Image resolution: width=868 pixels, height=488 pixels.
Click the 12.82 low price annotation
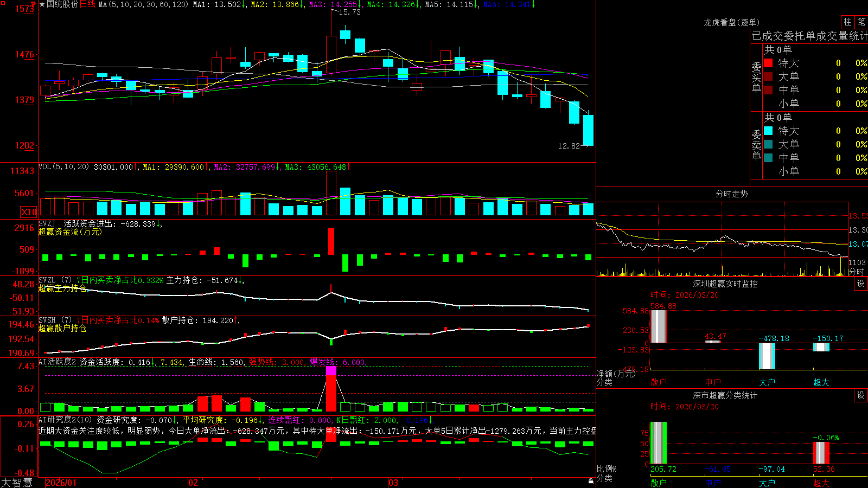point(569,146)
